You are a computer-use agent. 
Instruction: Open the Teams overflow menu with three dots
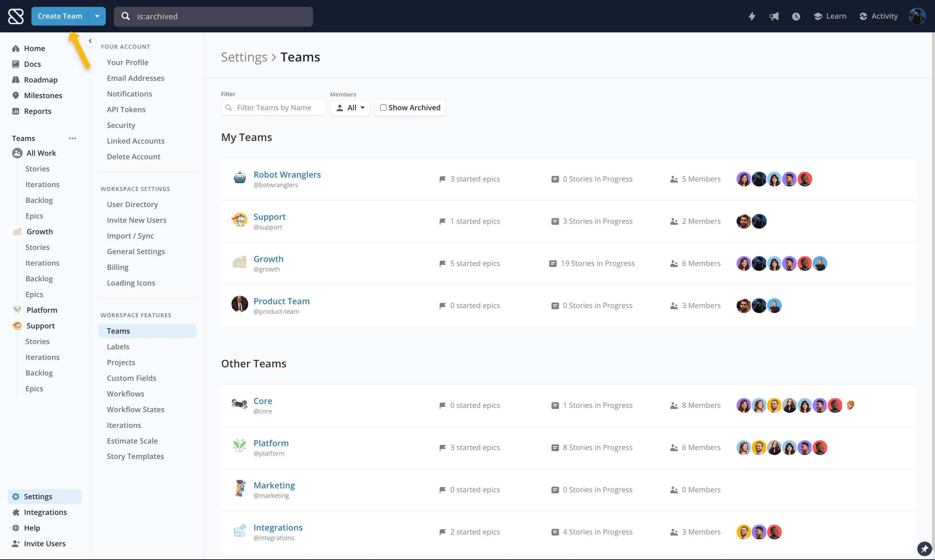[x=72, y=138]
